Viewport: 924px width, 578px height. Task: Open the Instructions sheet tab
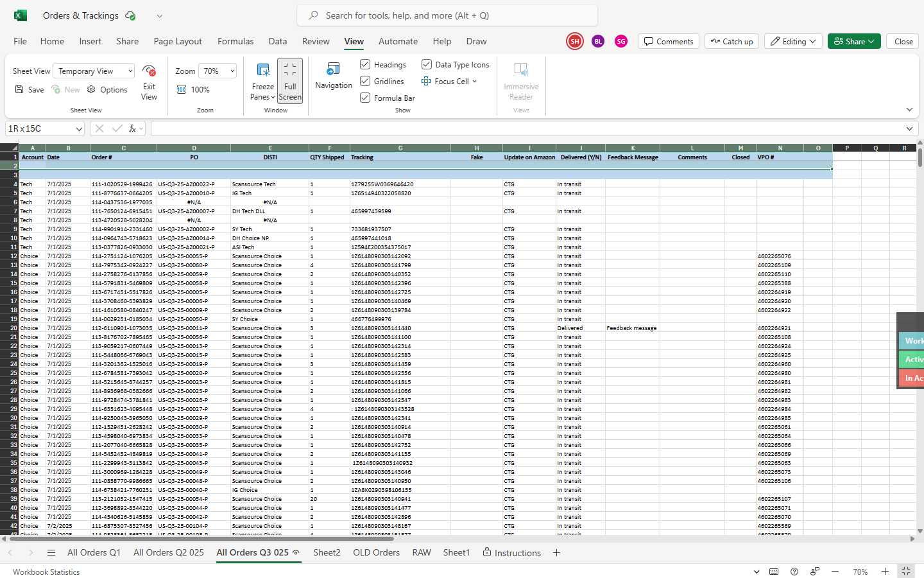(512, 553)
